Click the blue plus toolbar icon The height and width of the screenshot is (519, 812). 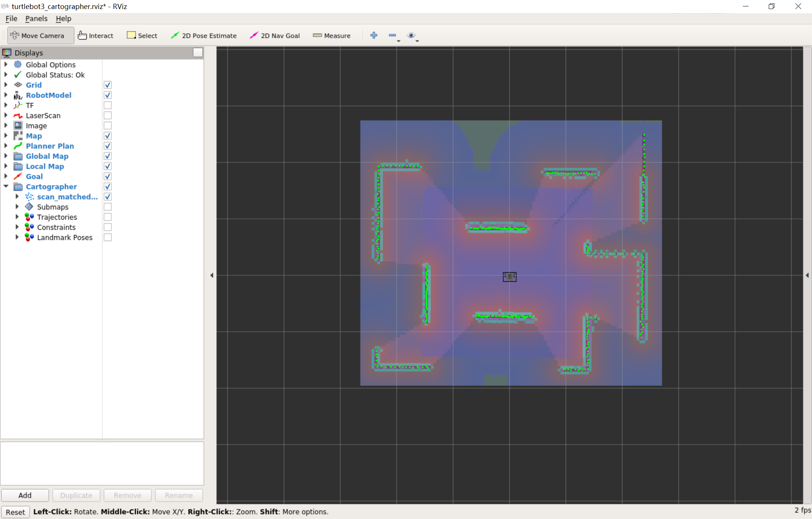(374, 35)
